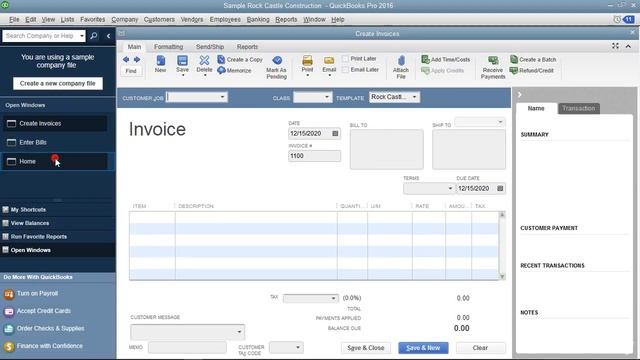Open the Customers menu
Image resolution: width=640 pixels, height=360 pixels.
(x=159, y=19)
